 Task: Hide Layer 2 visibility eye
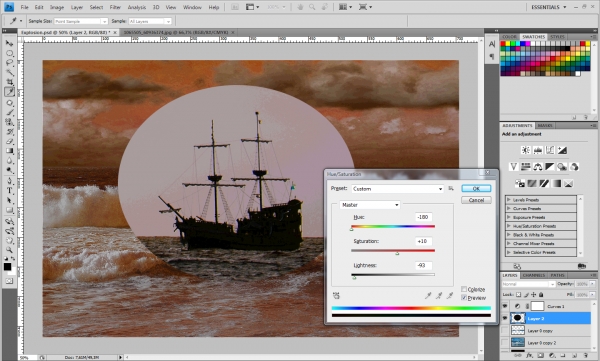pyautogui.click(x=505, y=318)
